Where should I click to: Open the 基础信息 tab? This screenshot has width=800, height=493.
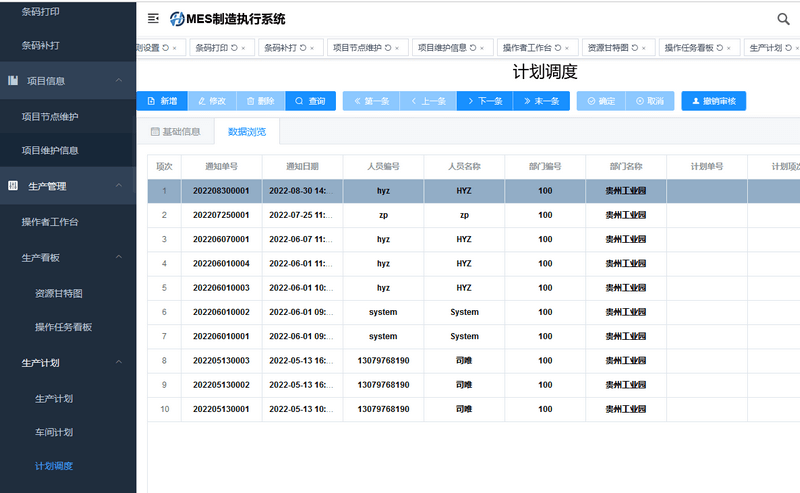click(176, 132)
